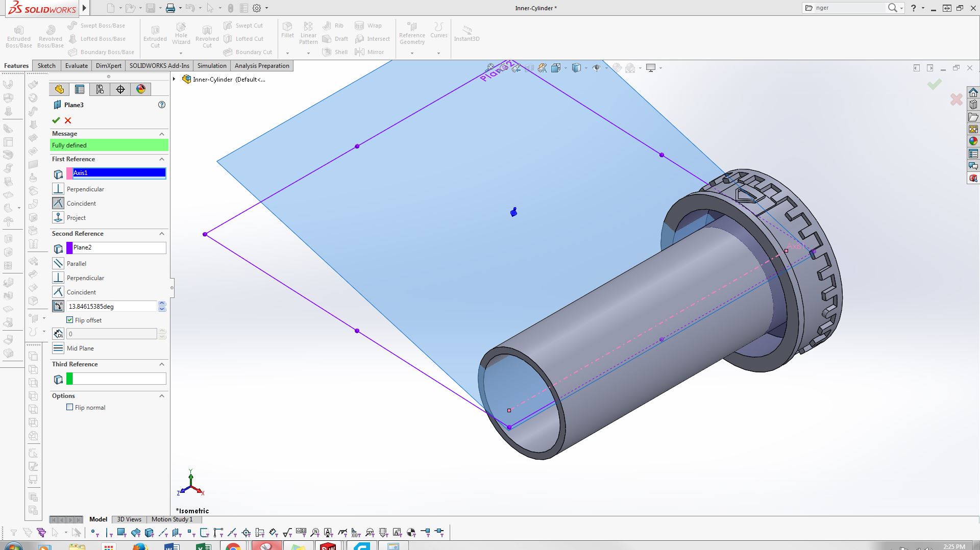The image size is (980, 550).
Task: Click the Options gear icon
Action: [257, 8]
